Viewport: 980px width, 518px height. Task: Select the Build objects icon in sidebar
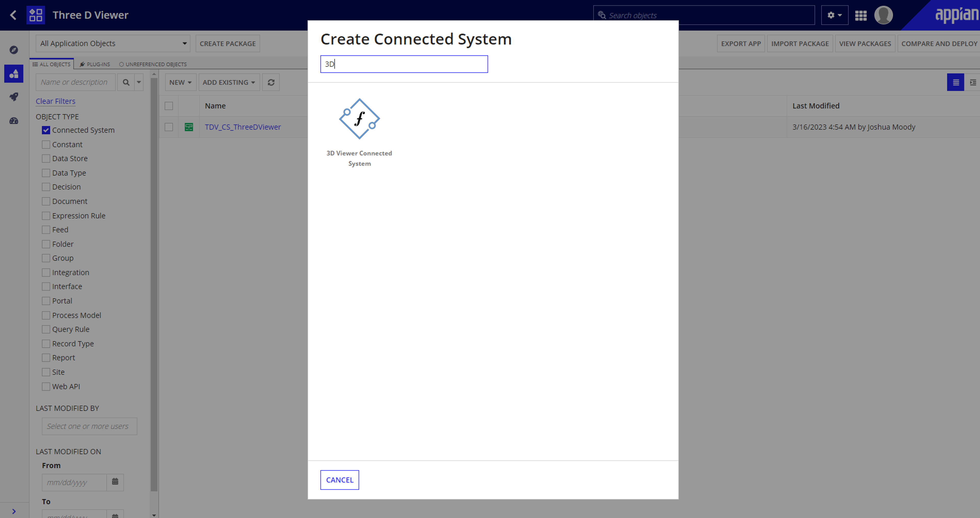(x=14, y=74)
